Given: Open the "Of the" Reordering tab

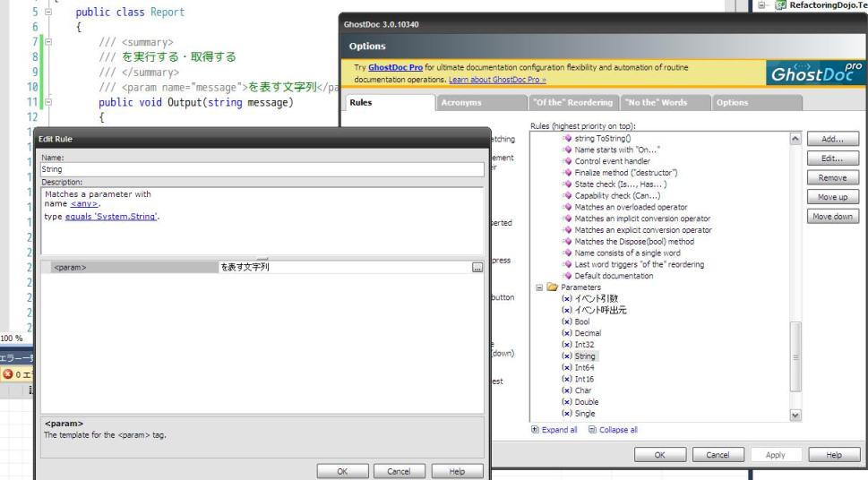Looking at the screenshot, I should (x=573, y=102).
